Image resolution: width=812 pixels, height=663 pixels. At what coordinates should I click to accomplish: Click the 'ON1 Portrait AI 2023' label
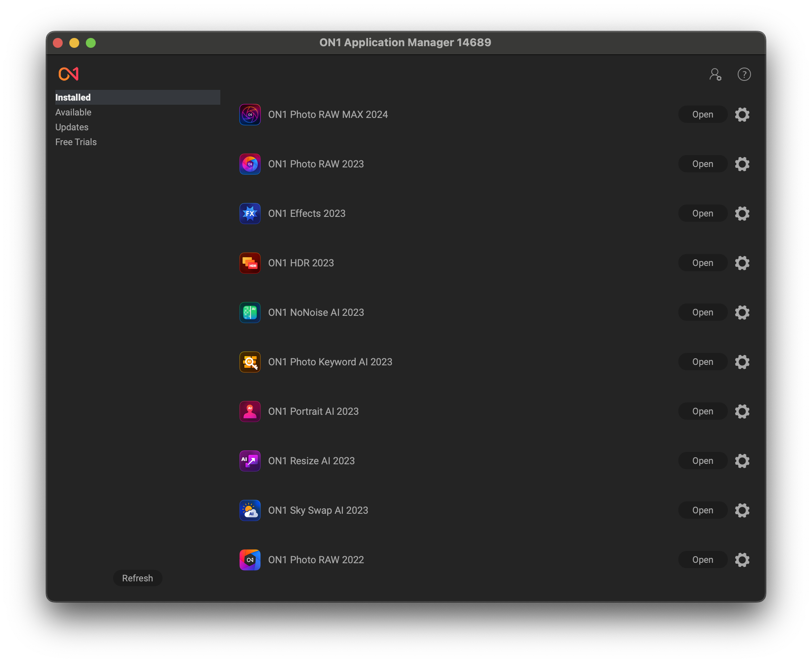[x=314, y=411]
